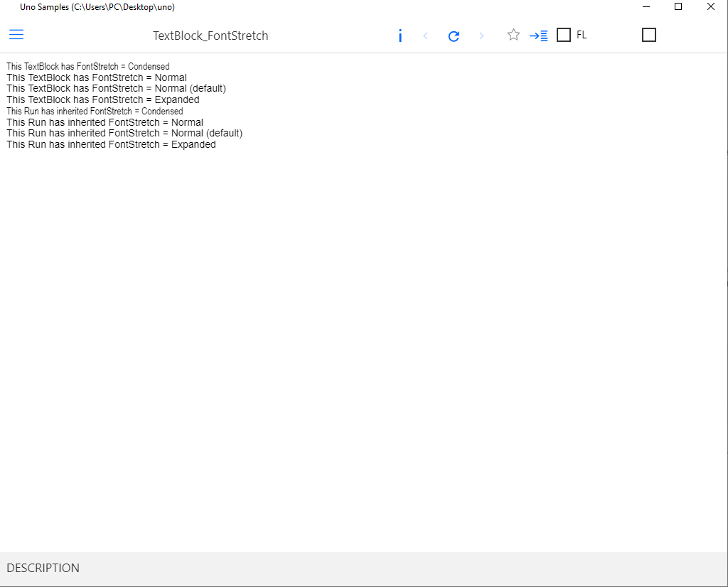Click 'This Run has inherited FontStretch = Condensed'
This screenshot has width=728, height=587.
tap(95, 112)
